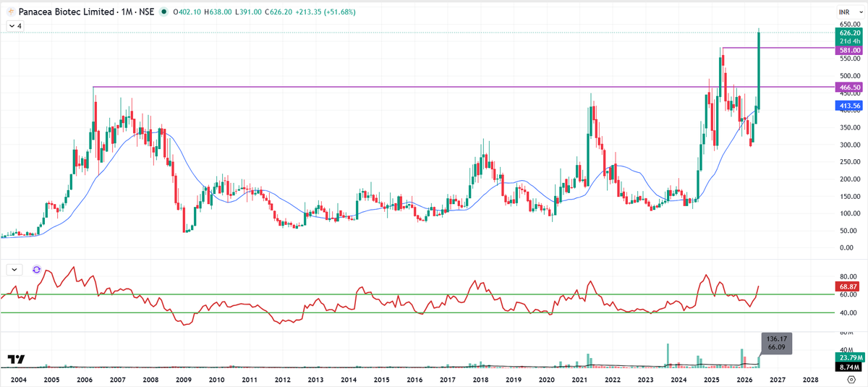Select the 466.50 horizontal line price label
The width and height of the screenshot is (868, 387).
[x=850, y=87]
